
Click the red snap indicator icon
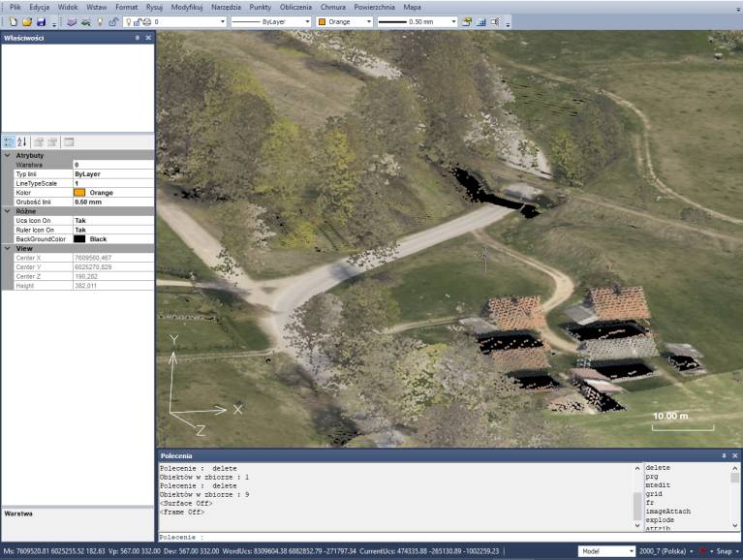(702, 551)
